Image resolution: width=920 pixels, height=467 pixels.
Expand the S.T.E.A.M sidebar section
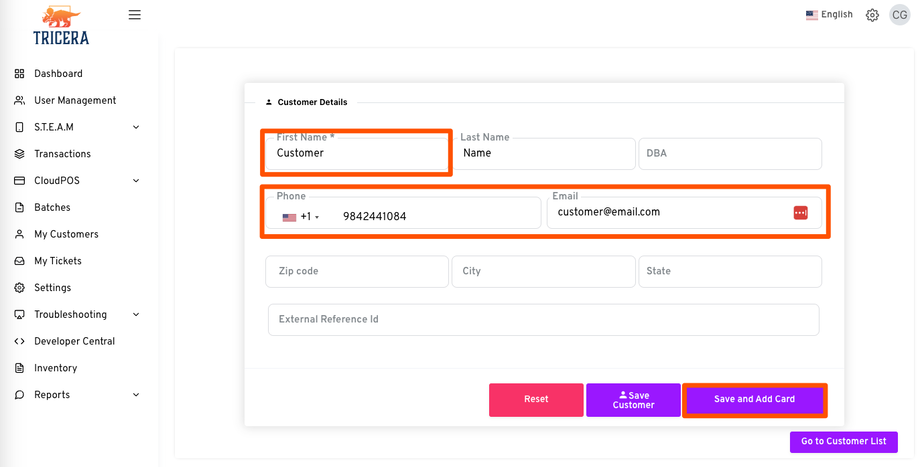[136, 127]
